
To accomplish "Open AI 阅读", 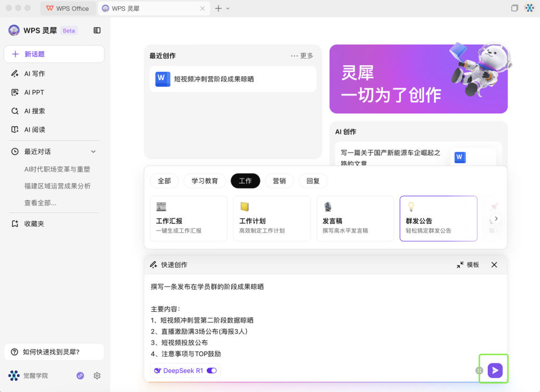I will 34,130.
